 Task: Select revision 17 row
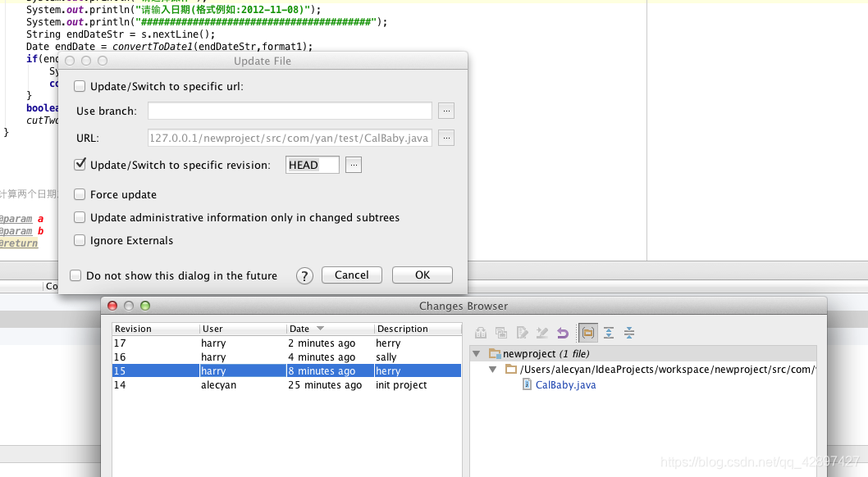287,343
